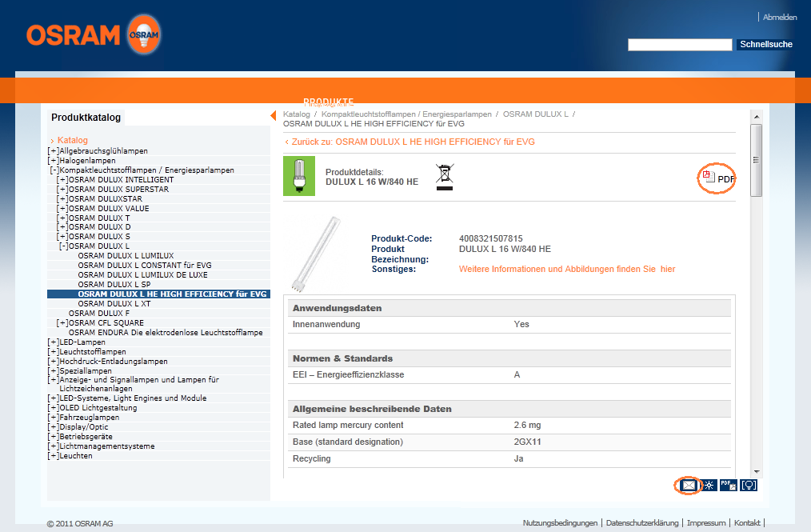The image size is (811, 532).
Task: Click the Abmelden logout link
Action: pyautogui.click(x=780, y=17)
